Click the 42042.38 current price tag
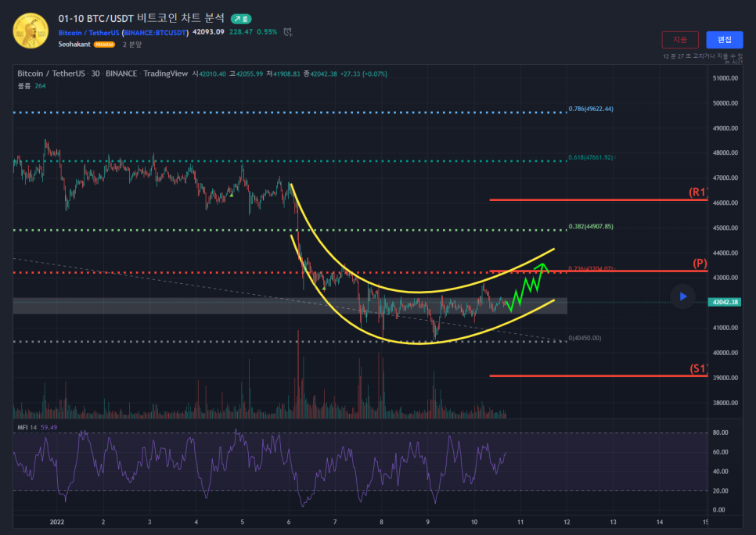 click(724, 302)
